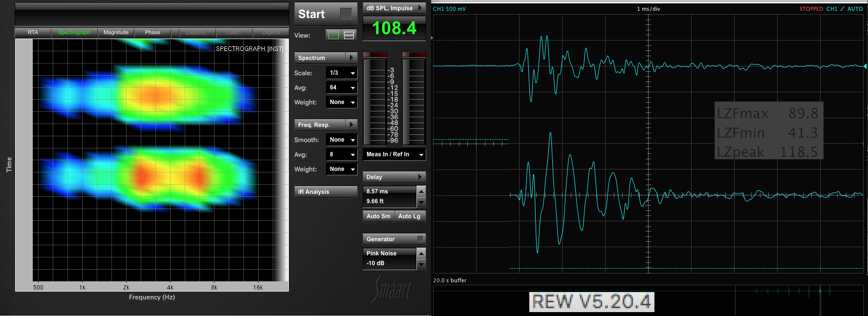Click the 1 ms/div timebase label

click(649, 9)
